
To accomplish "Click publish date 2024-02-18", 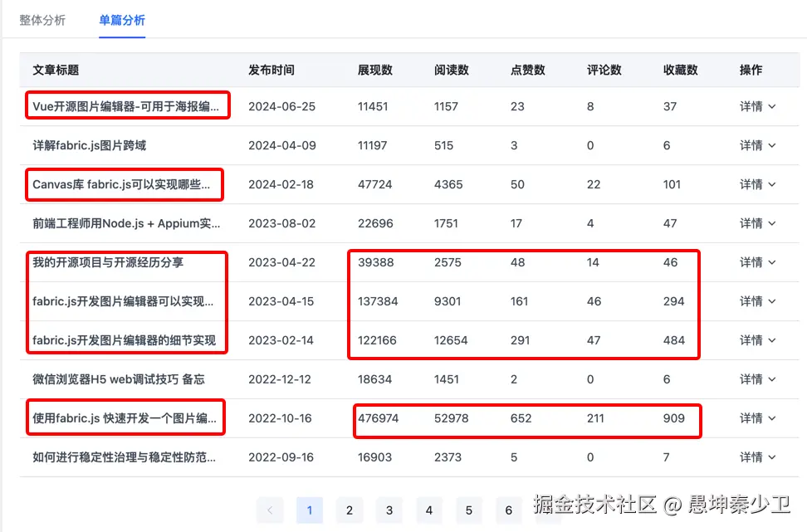I will tap(281, 184).
